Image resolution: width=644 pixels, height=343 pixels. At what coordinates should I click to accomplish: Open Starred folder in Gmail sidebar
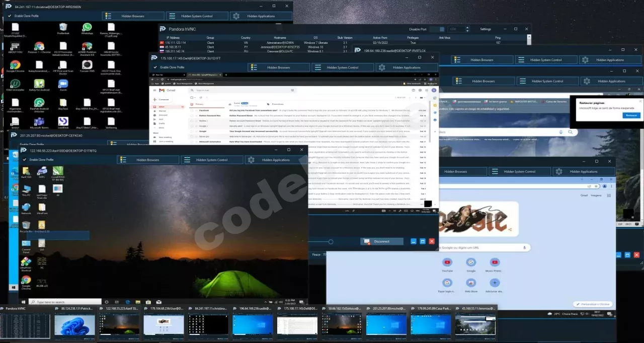tap(163, 111)
